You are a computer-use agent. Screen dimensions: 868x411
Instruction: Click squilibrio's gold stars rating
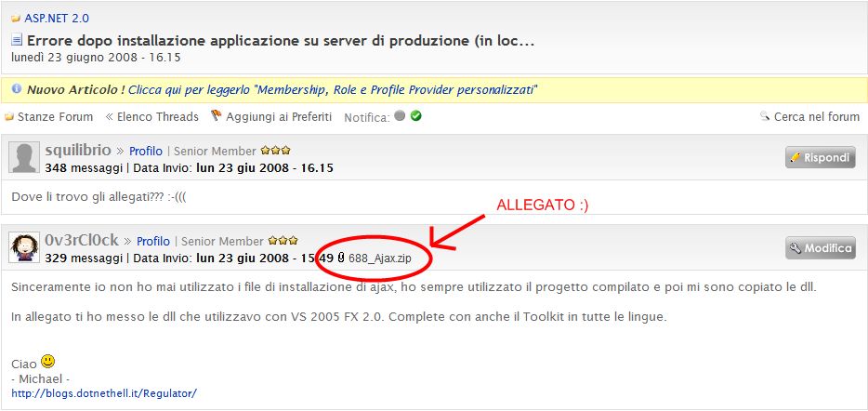(275, 151)
